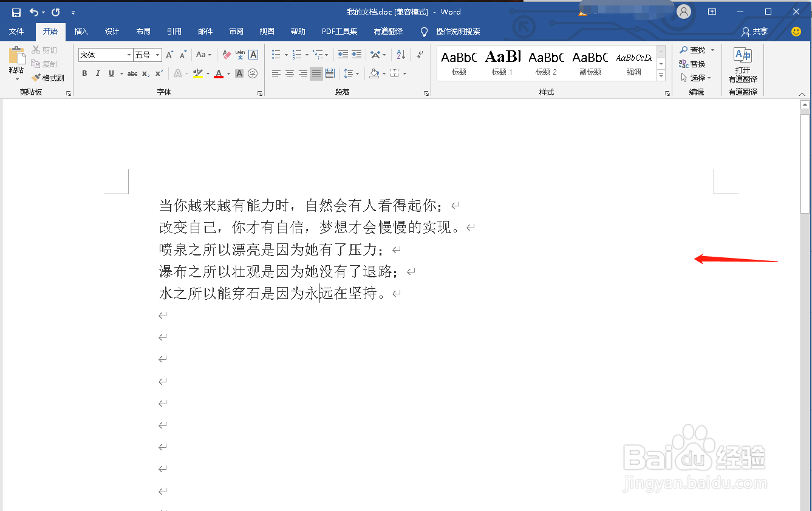
Task: Expand the styles gallery more arrow
Action: (x=661, y=75)
